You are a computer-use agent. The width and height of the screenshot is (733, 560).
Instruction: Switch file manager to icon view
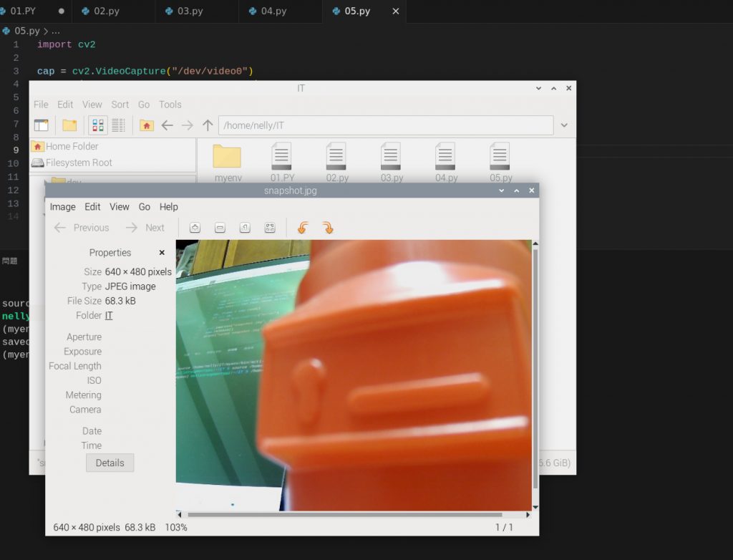click(98, 125)
